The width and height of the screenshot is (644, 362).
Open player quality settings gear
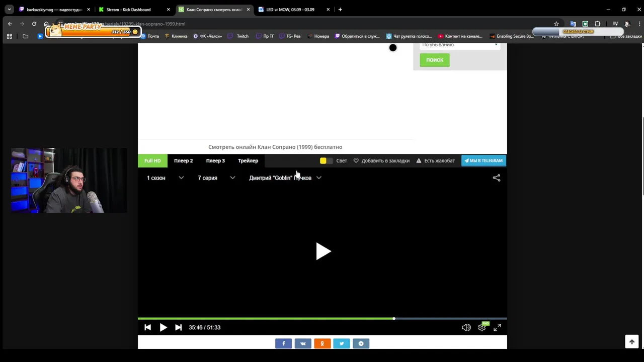pyautogui.click(x=482, y=327)
